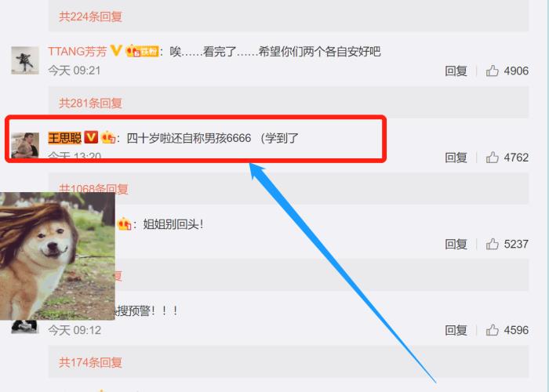549x392 pixels.
Task: Reply to the TTANG芳芳 comment
Action: pyautogui.click(x=456, y=71)
